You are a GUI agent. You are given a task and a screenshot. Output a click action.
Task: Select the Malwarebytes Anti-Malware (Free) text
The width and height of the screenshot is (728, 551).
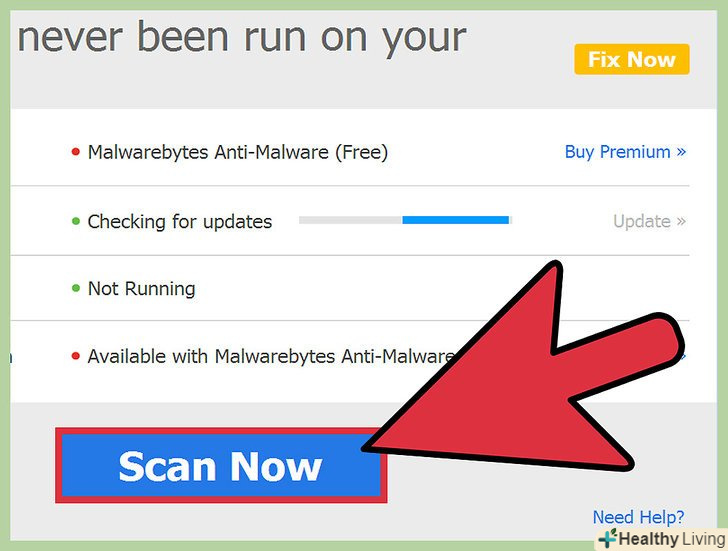pos(238,152)
